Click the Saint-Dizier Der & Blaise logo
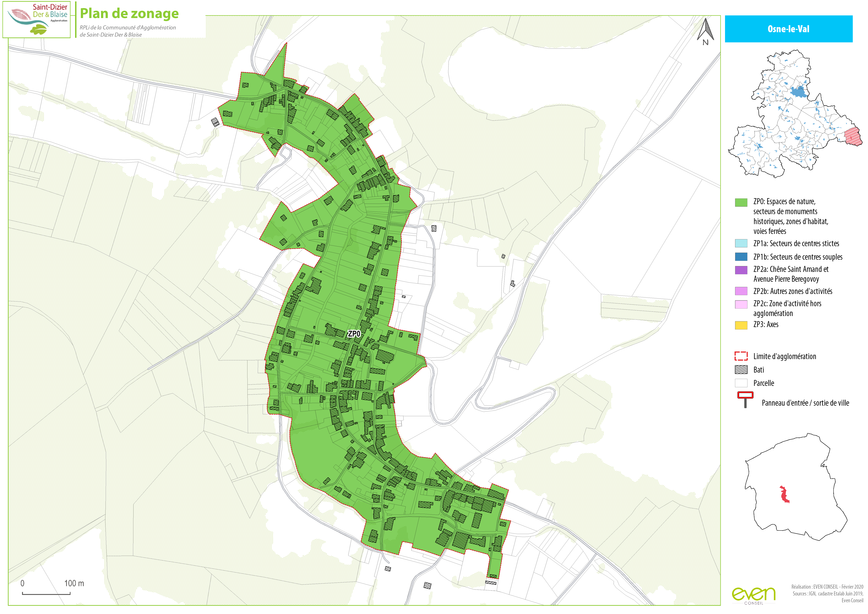This screenshot has height=614, width=868. pyautogui.click(x=37, y=20)
